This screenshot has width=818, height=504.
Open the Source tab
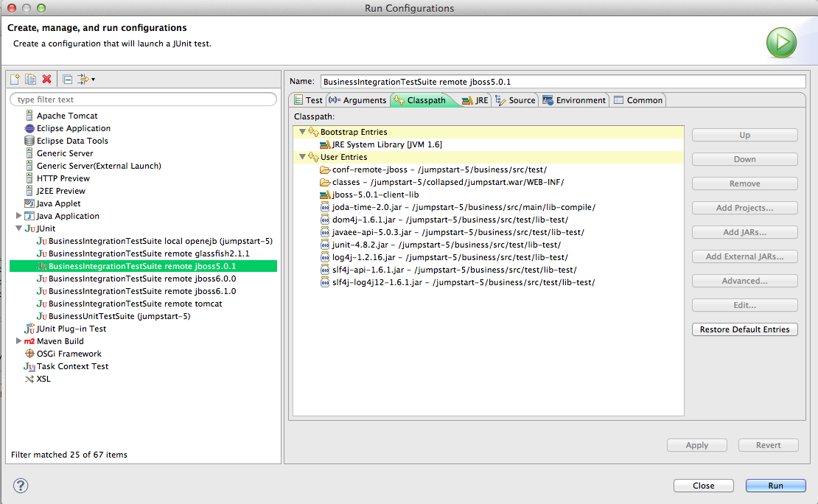click(x=515, y=100)
